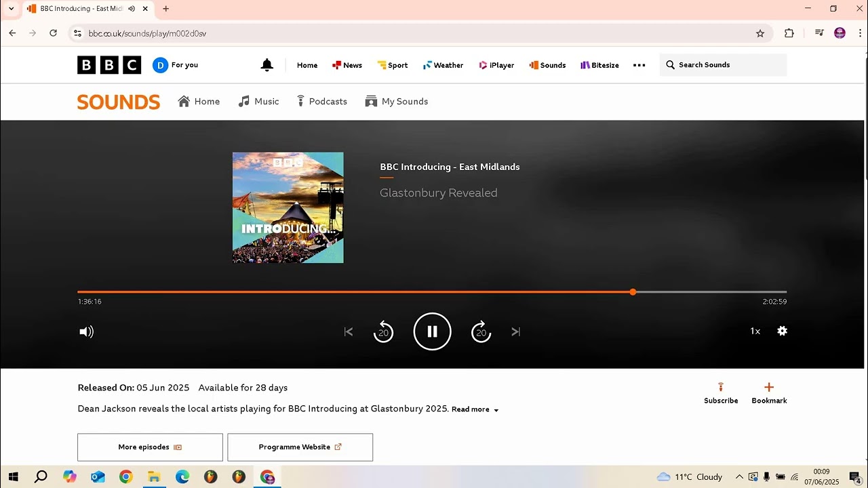Subscribe to this programme

point(721,394)
